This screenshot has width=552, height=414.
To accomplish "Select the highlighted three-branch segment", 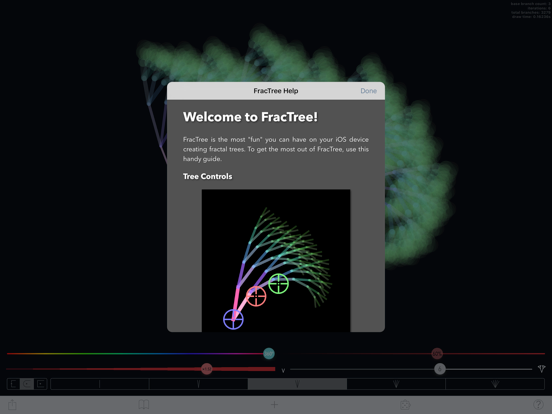I will 297,384.
